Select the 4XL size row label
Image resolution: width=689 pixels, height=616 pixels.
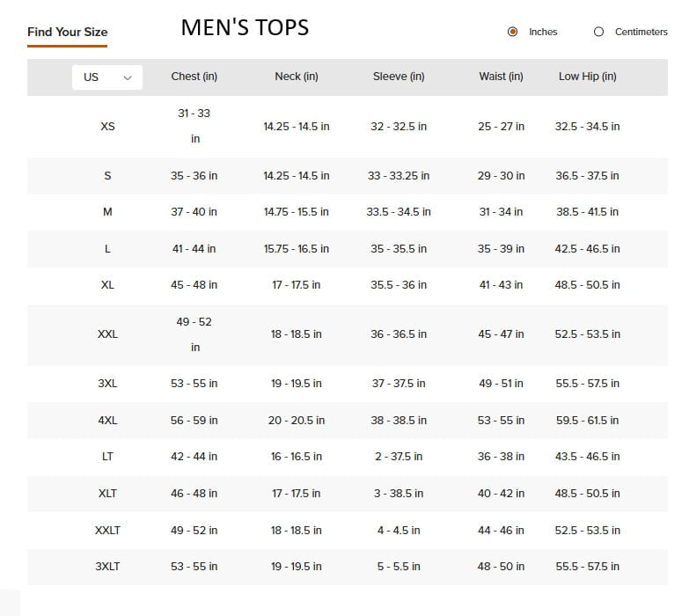(x=107, y=421)
